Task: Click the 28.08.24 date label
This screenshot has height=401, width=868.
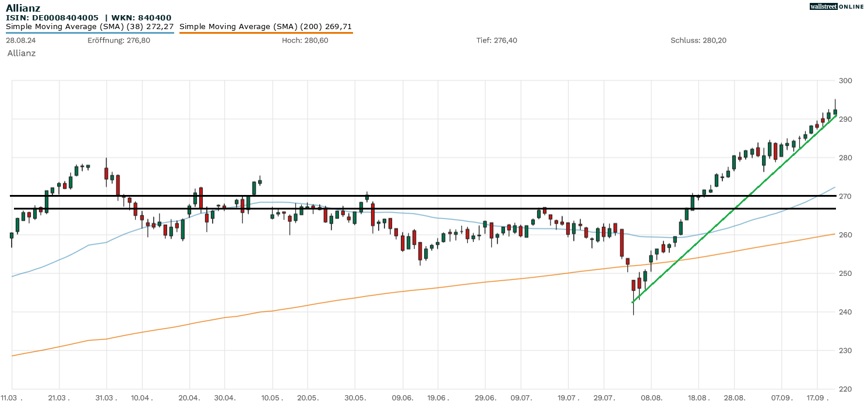Action: pyautogui.click(x=20, y=41)
